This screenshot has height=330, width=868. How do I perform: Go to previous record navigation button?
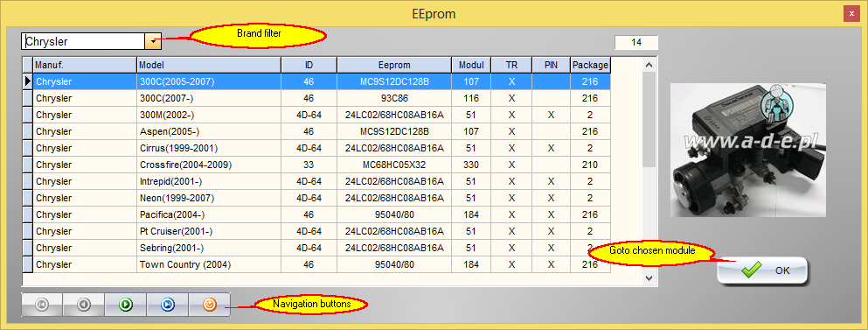[84, 305]
